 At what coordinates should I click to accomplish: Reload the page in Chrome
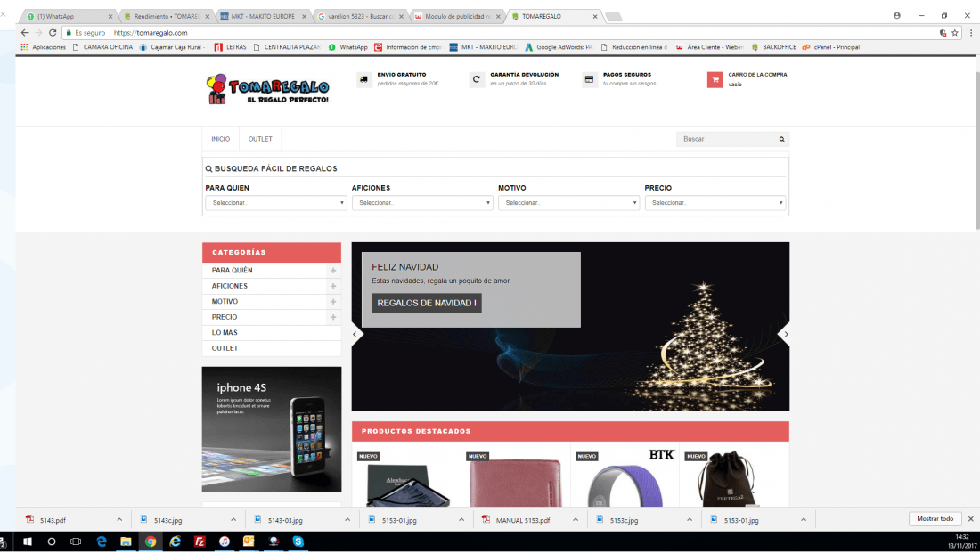(x=53, y=32)
